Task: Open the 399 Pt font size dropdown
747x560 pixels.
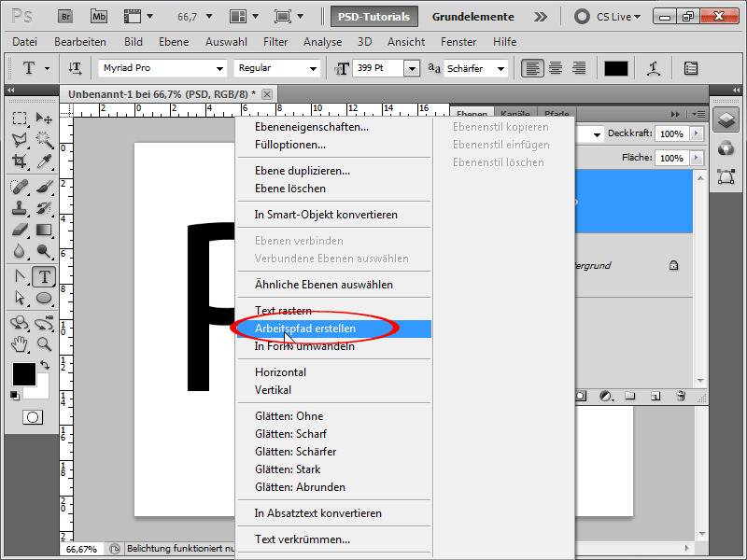Action: point(412,68)
